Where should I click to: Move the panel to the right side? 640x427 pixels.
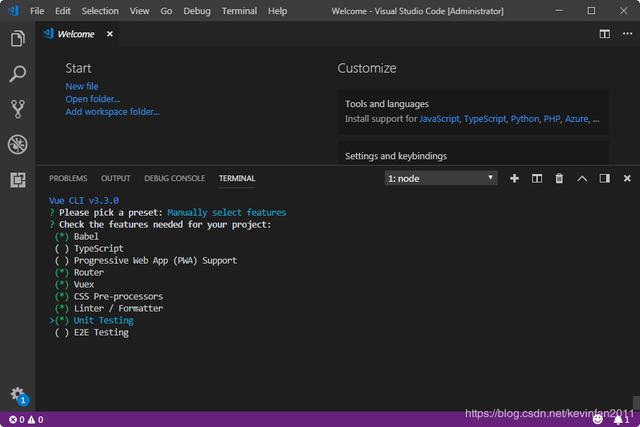[x=604, y=178]
